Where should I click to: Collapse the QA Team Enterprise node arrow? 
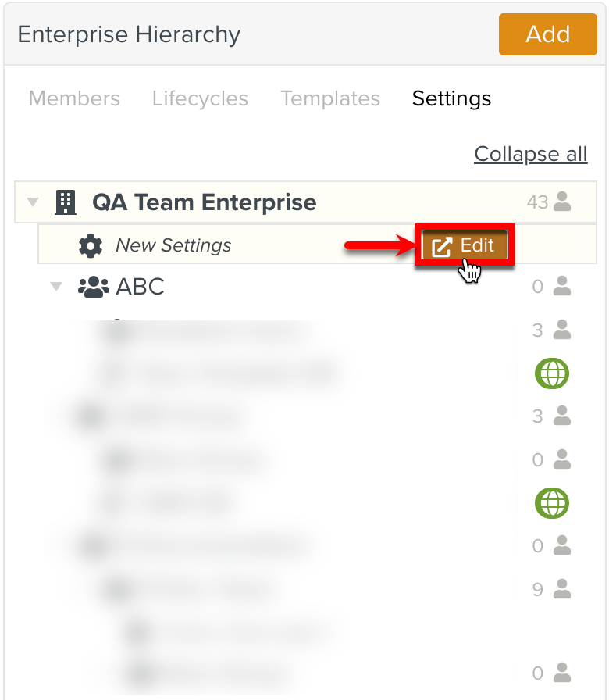(33, 202)
